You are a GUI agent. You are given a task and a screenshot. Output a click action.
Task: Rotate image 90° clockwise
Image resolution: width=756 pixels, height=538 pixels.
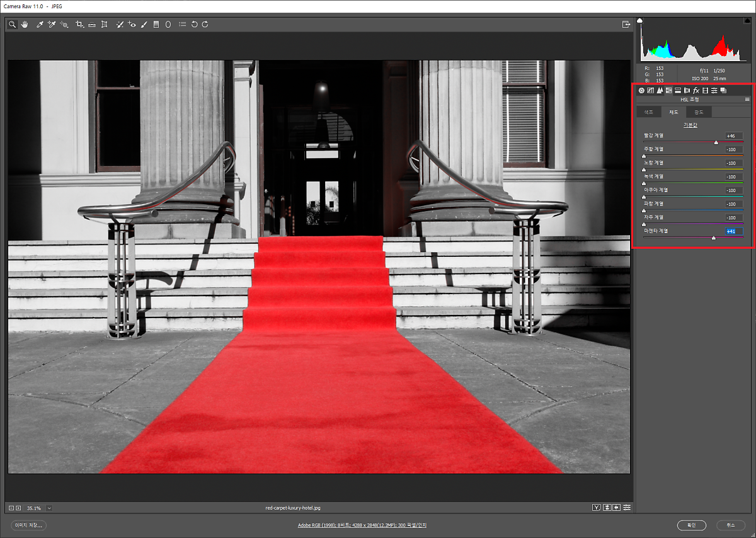(205, 25)
